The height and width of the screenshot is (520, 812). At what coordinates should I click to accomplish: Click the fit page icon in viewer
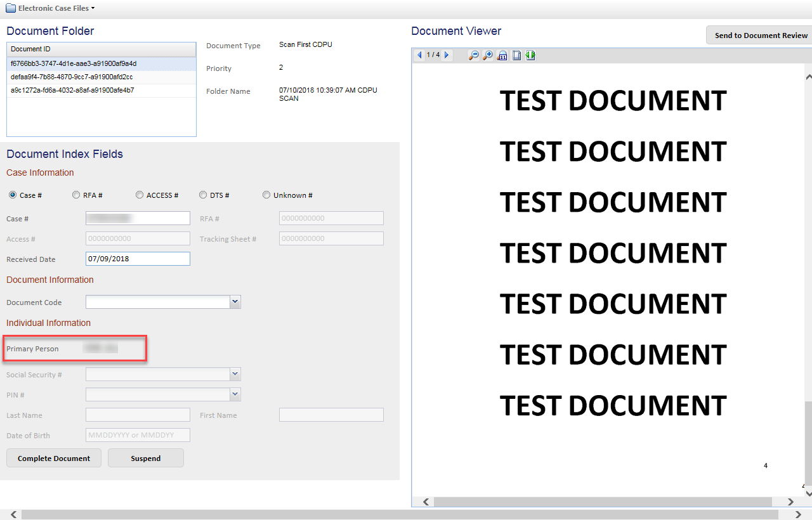[516, 55]
